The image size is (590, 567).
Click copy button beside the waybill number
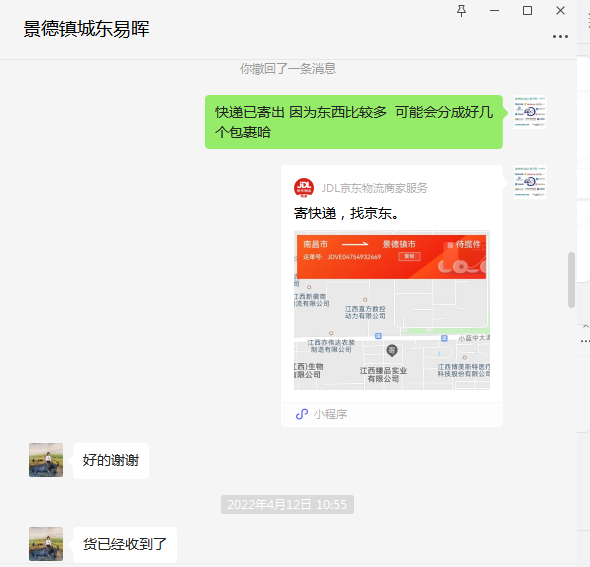click(x=409, y=257)
